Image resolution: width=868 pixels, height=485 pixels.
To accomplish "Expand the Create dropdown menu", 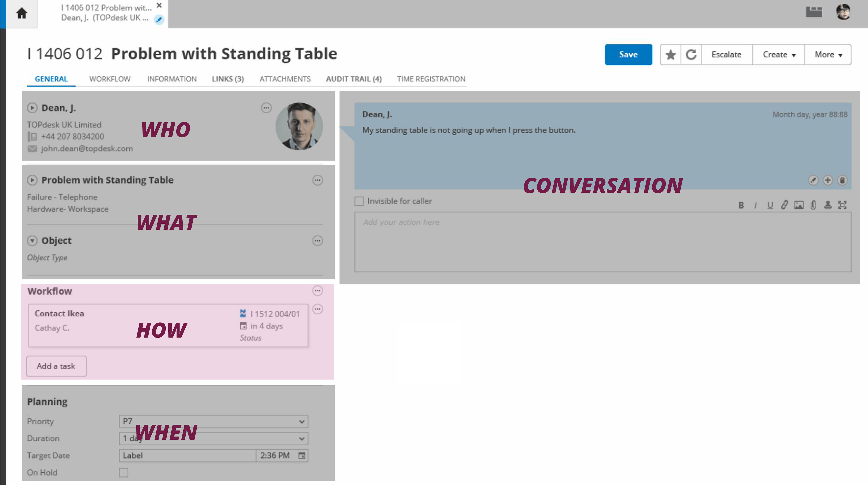I will point(779,55).
